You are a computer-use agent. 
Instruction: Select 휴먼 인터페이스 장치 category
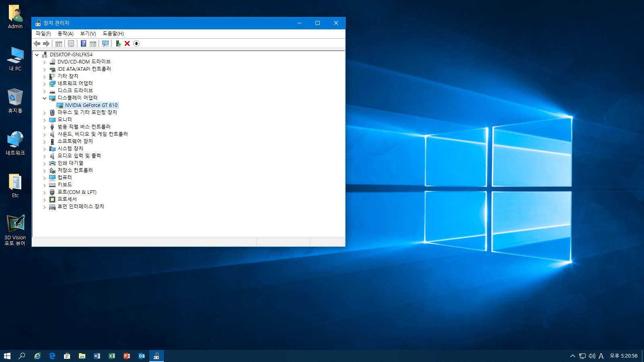[x=80, y=207]
